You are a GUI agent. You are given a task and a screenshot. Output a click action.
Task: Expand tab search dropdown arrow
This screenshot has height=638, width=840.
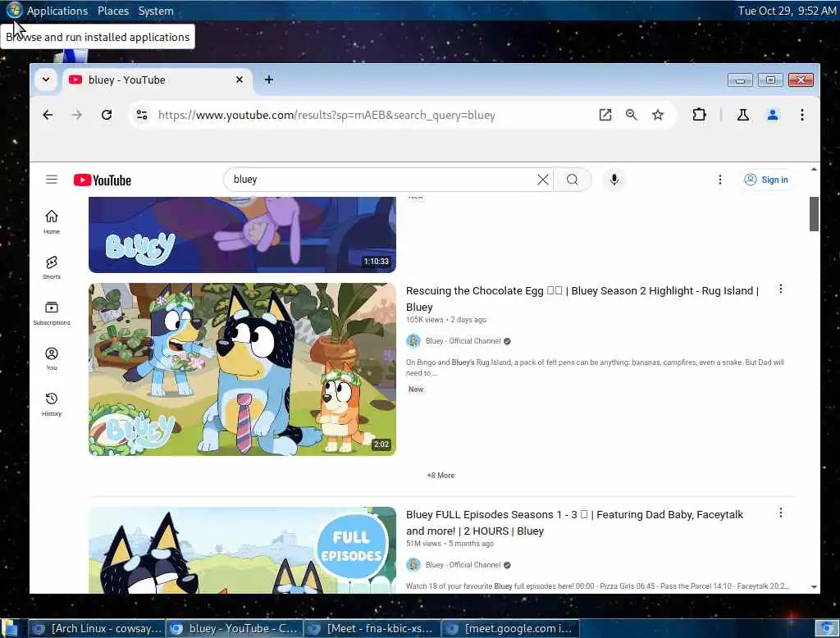click(46, 80)
